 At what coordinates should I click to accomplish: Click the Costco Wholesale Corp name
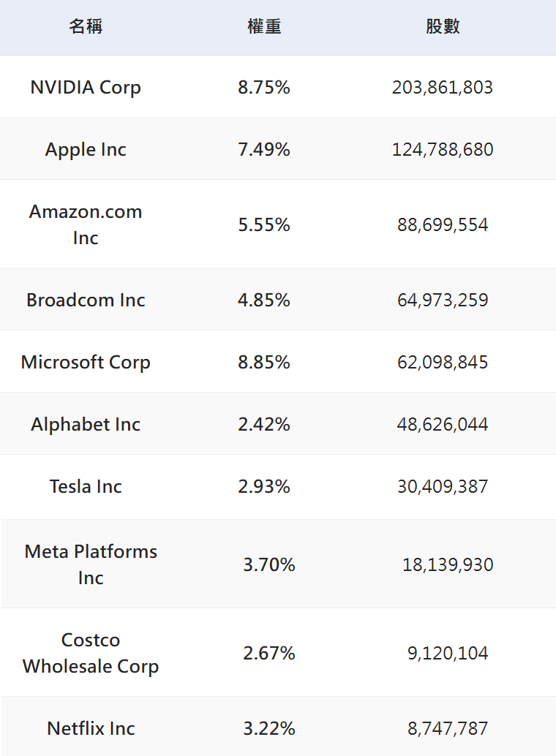coord(91,653)
